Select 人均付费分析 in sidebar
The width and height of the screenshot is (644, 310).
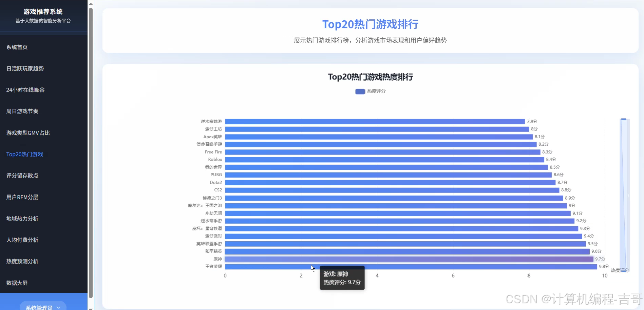tap(22, 240)
